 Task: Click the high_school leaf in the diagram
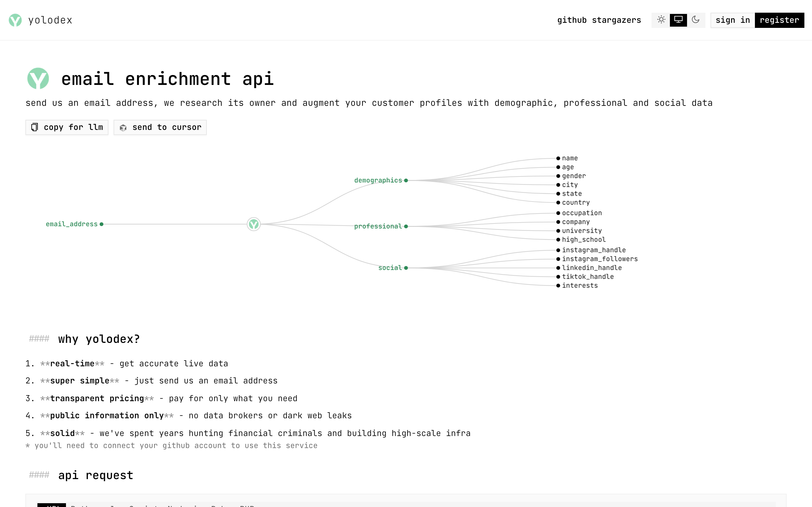click(584, 240)
